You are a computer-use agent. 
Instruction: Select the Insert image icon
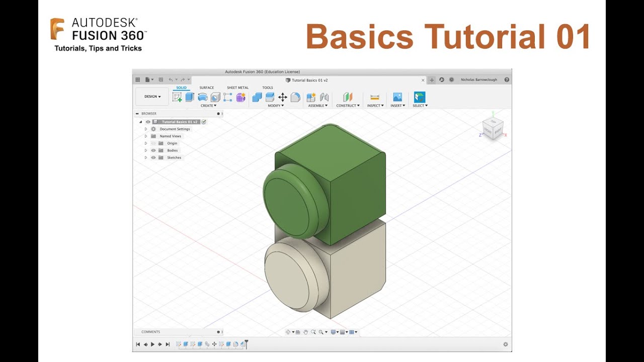[x=397, y=97]
